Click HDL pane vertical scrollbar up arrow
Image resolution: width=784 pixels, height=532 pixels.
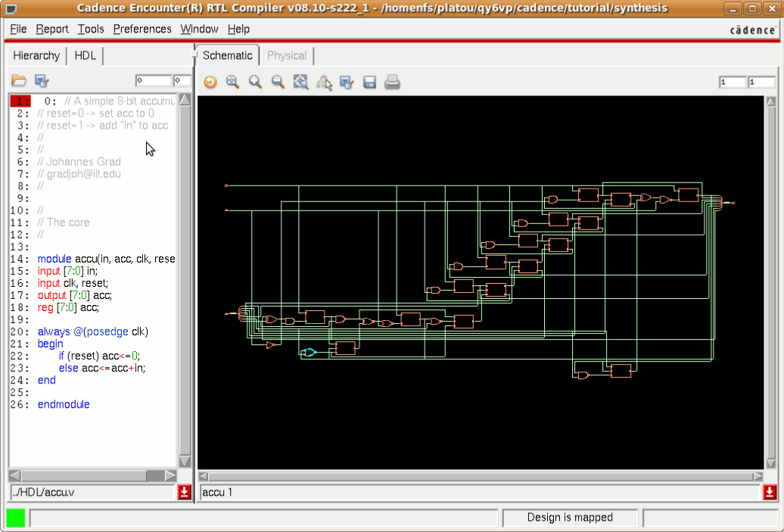185,99
